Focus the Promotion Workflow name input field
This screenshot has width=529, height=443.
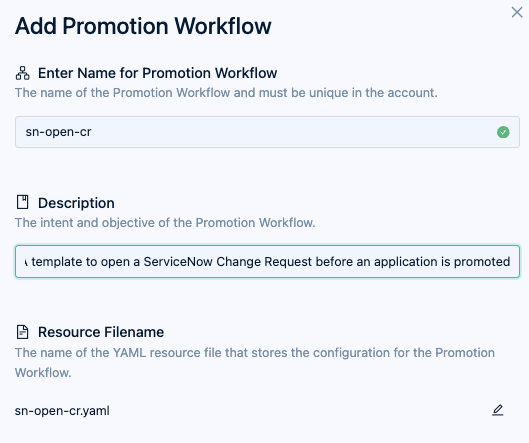pyautogui.click(x=267, y=132)
